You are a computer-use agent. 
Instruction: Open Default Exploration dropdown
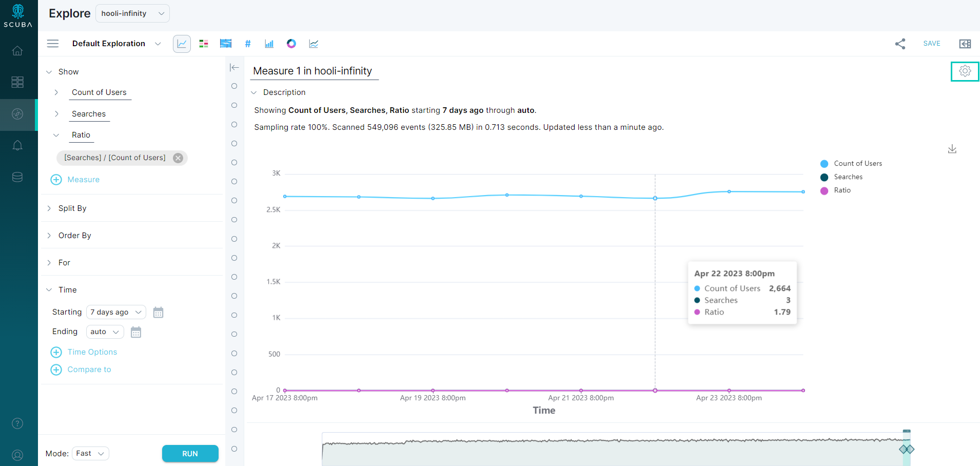coord(116,44)
